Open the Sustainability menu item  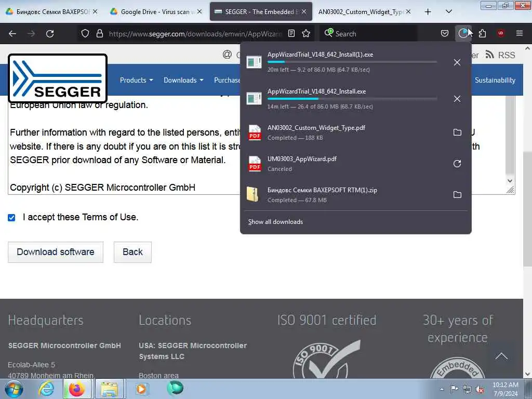[x=495, y=80]
